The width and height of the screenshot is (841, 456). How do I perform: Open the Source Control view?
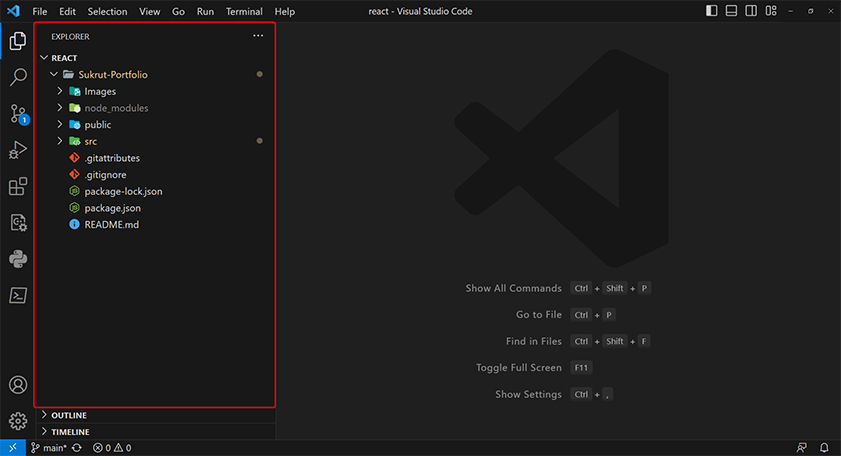point(17,113)
